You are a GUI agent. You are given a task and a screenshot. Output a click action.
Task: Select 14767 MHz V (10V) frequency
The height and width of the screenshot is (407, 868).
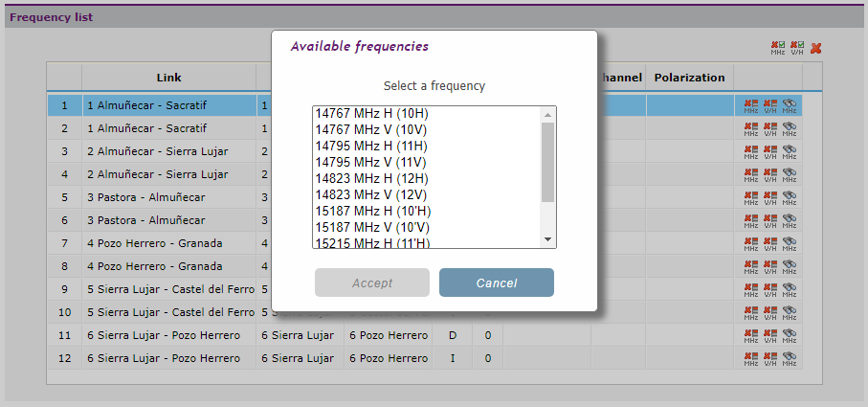pyautogui.click(x=426, y=129)
